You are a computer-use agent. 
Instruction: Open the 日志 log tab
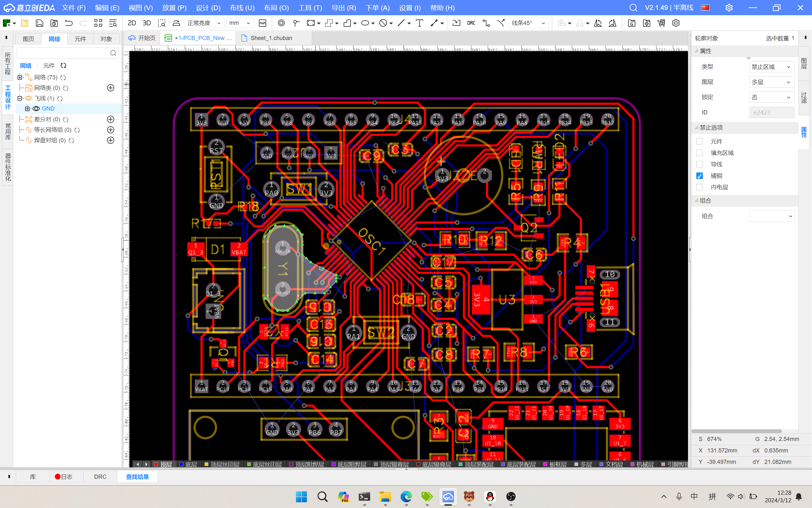pos(64,477)
